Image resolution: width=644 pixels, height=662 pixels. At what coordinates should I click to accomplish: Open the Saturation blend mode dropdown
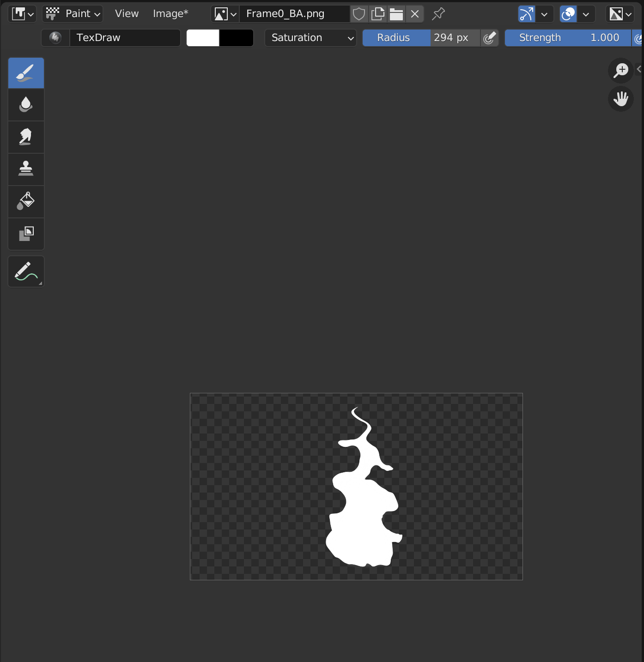[x=310, y=38]
